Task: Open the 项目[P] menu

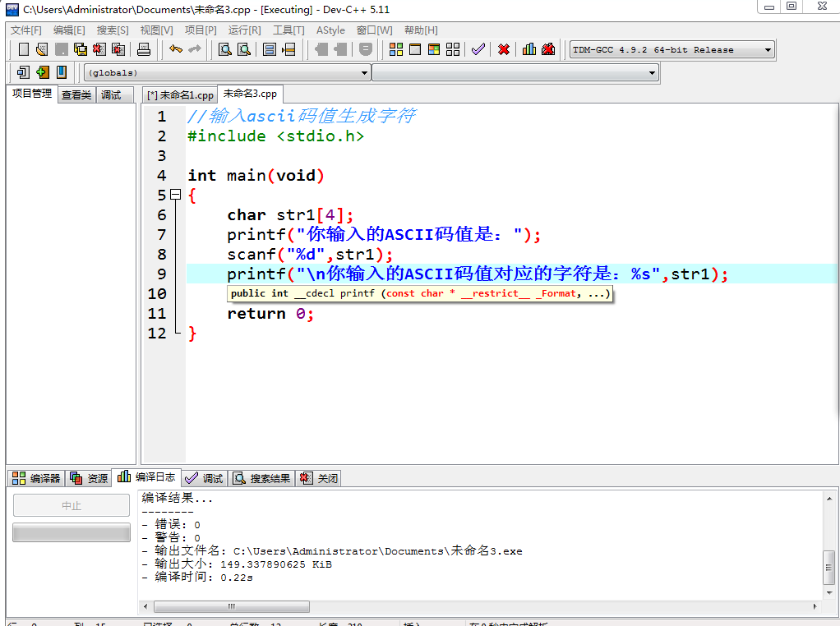Action: tap(201, 30)
